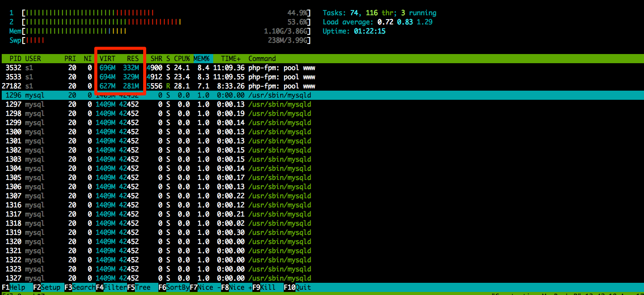Select the php-fpm process with PID 3533

pyautogui.click(x=322, y=77)
